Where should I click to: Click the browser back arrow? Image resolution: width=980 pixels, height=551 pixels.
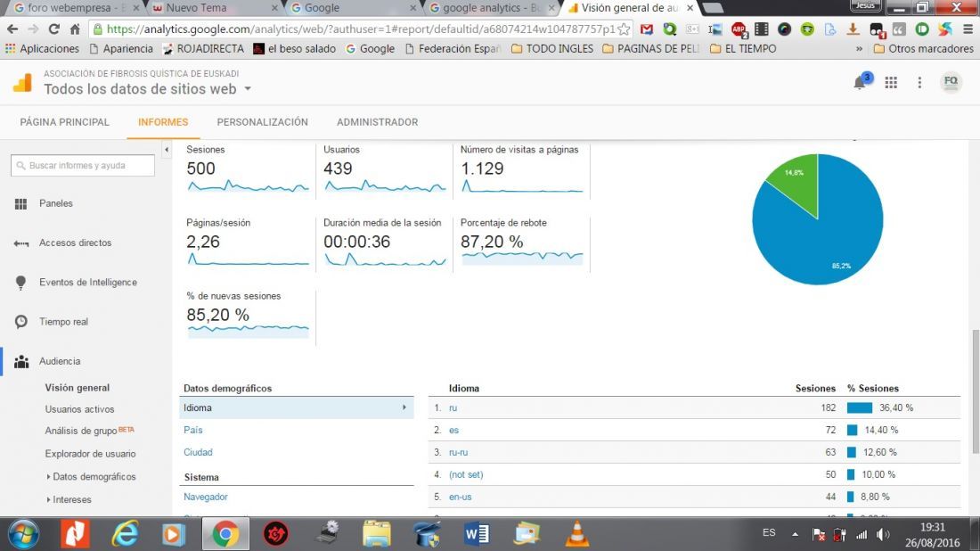point(12,29)
